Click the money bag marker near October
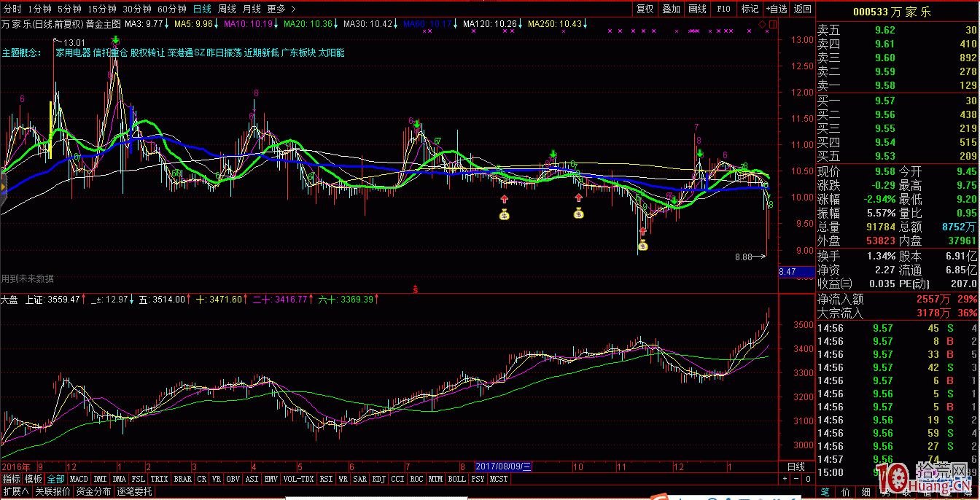This screenshot has height=500, width=980. 578,214
